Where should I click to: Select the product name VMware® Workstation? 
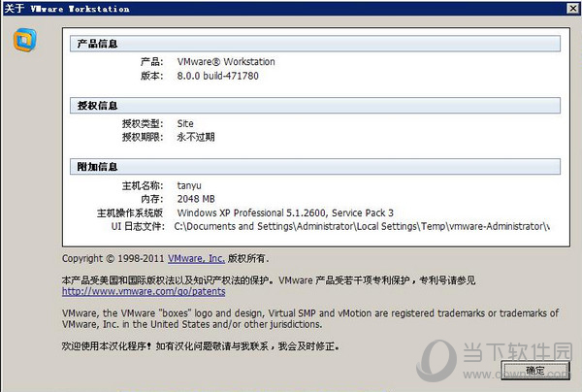point(226,62)
